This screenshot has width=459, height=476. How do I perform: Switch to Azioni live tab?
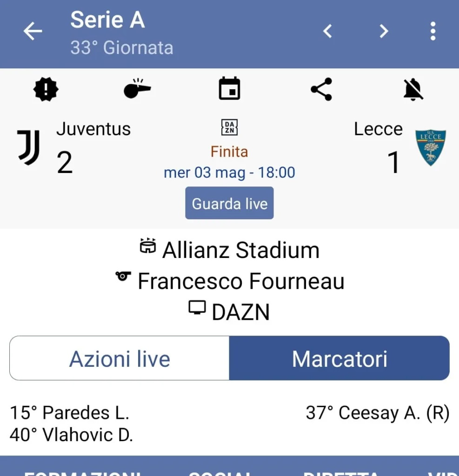coord(120,358)
